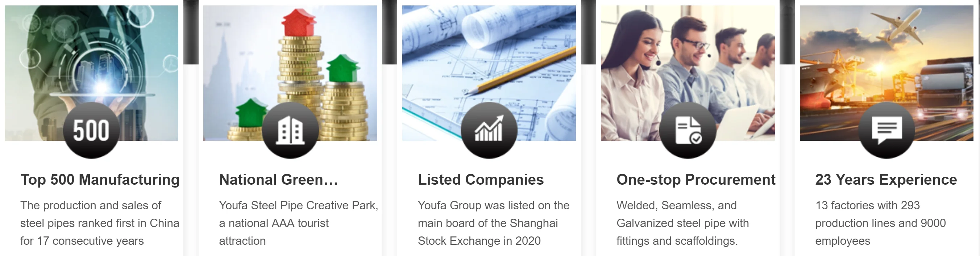
Task: Click the airplane and cargo truck image
Action: (886, 73)
